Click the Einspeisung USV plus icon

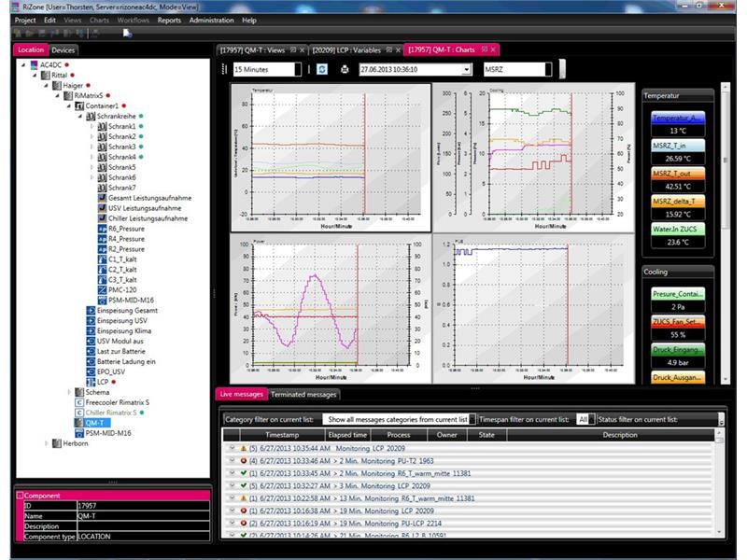tap(91, 320)
